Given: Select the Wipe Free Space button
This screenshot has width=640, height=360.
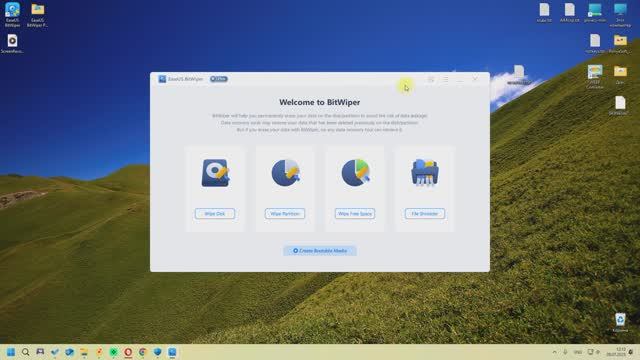Looking at the screenshot, I should 355,213.
